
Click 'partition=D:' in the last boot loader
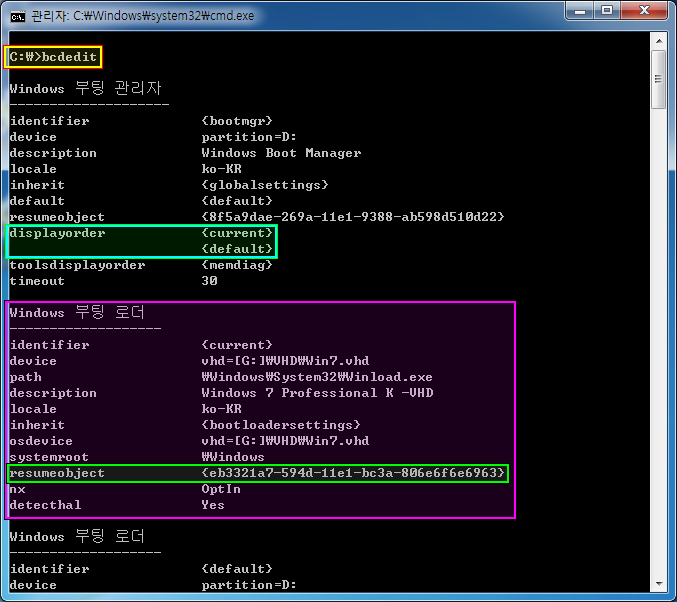(249, 585)
